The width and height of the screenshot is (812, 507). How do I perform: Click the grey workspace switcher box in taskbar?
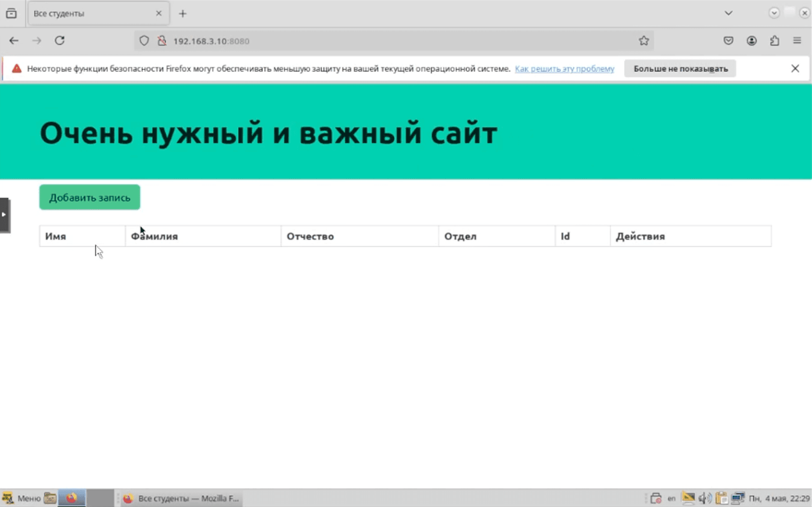point(100,498)
